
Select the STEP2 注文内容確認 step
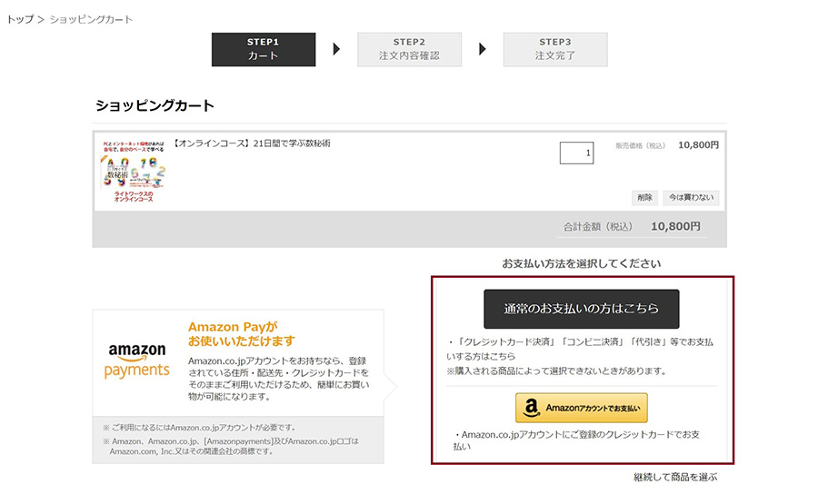tap(410, 50)
